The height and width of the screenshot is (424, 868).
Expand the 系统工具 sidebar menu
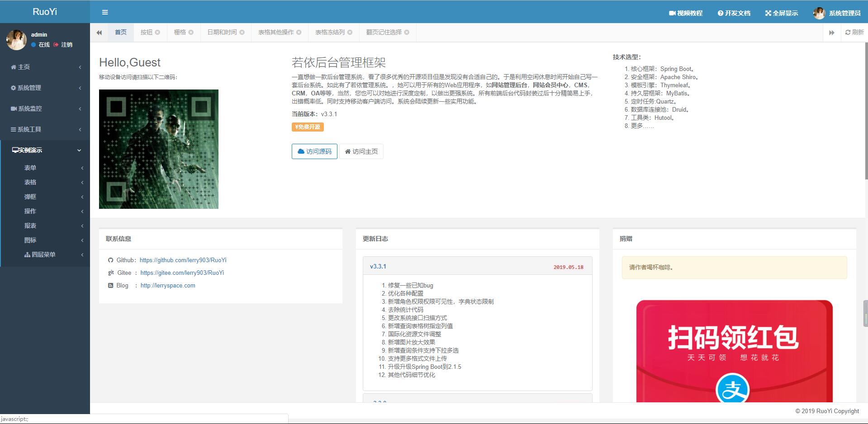click(x=45, y=129)
